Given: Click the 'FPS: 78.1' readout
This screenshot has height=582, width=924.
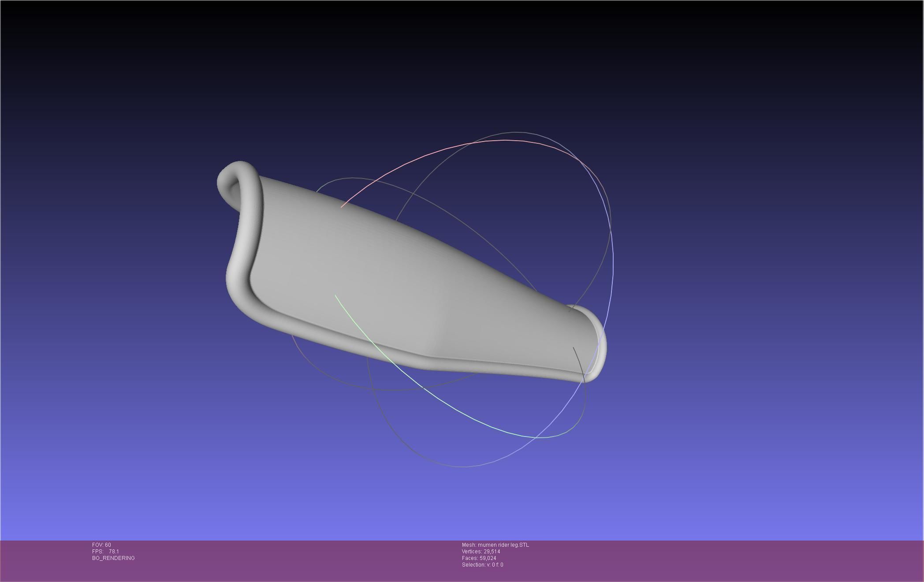Looking at the screenshot, I should pyautogui.click(x=105, y=552).
